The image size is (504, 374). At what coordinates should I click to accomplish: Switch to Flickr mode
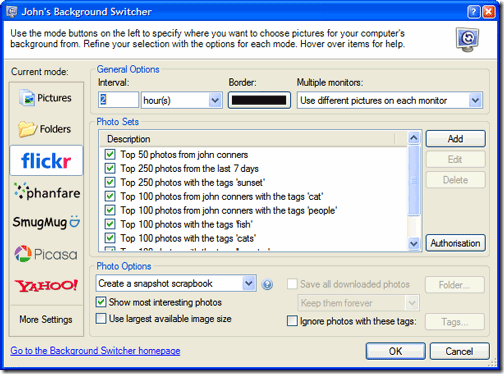point(46,161)
